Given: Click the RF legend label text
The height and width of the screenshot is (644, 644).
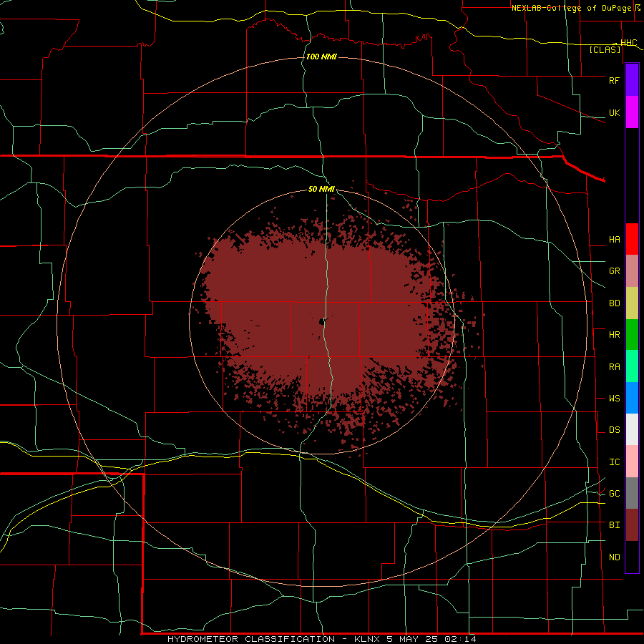Looking at the screenshot, I should (x=614, y=80).
